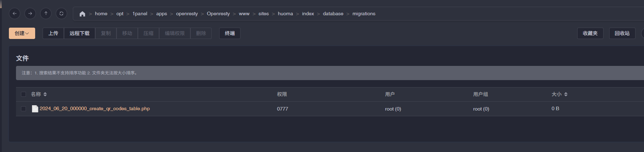Jump to the huoma breadcrumb folder
644x152 pixels.
285,14
